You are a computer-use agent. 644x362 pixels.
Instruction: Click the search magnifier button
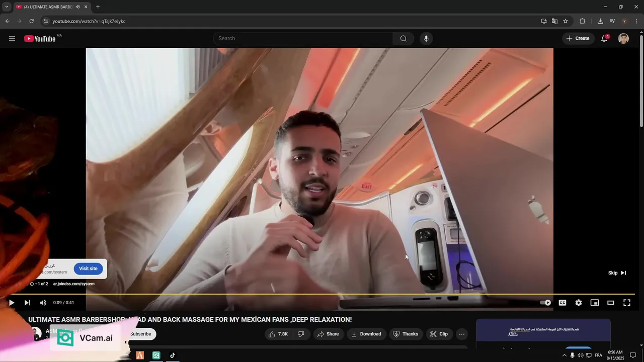pyautogui.click(x=404, y=39)
